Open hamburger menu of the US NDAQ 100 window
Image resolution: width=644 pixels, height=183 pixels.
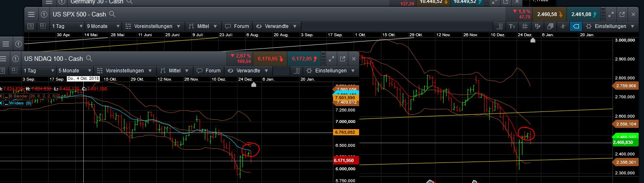click(3, 58)
